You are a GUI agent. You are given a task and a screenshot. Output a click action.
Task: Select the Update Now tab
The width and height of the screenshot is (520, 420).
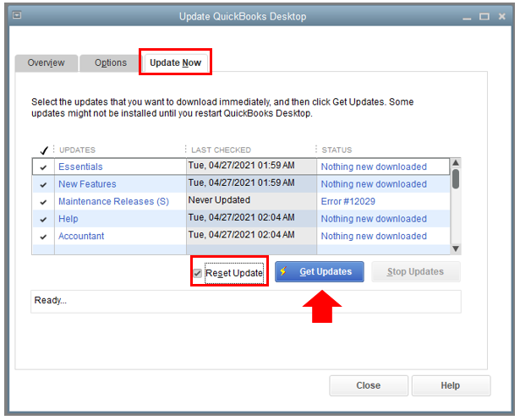click(x=175, y=63)
